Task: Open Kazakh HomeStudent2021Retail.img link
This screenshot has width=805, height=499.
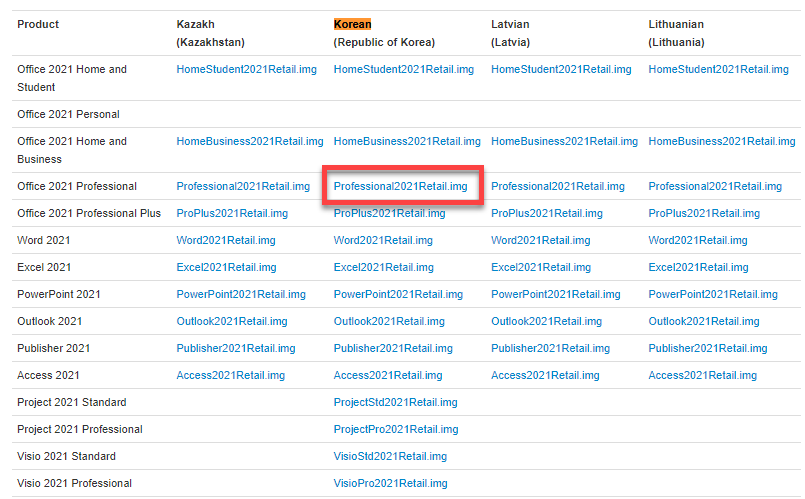Action: pyautogui.click(x=246, y=69)
